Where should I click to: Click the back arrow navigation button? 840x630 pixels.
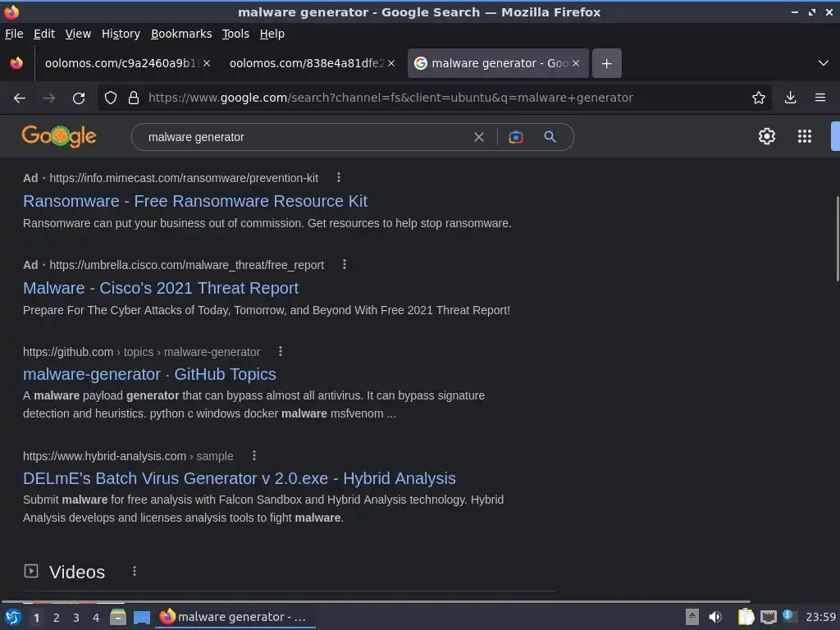(20, 98)
